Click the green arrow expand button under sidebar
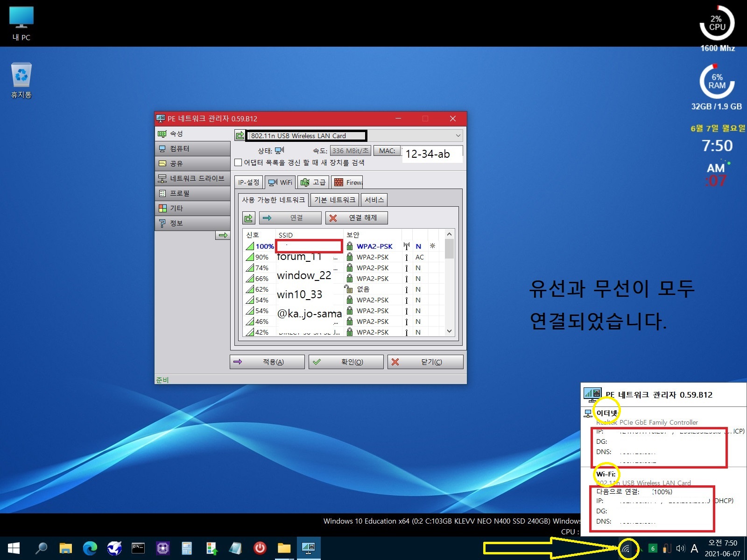This screenshot has height=560, width=747. coord(223,235)
